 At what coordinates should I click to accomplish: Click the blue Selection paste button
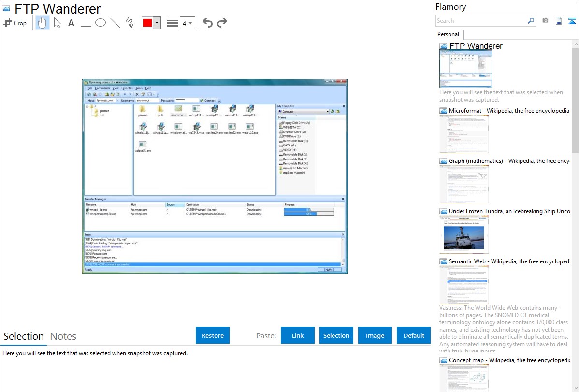click(x=336, y=335)
